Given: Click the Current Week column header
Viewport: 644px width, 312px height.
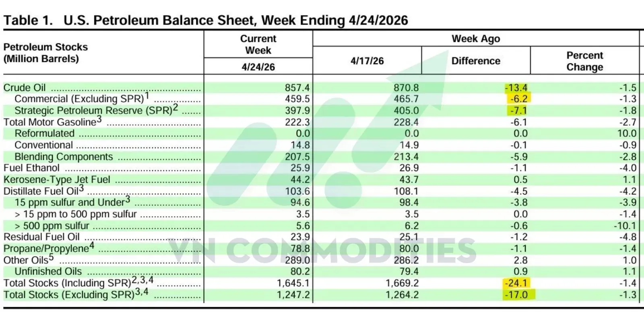Looking at the screenshot, I should coord(258,44).
